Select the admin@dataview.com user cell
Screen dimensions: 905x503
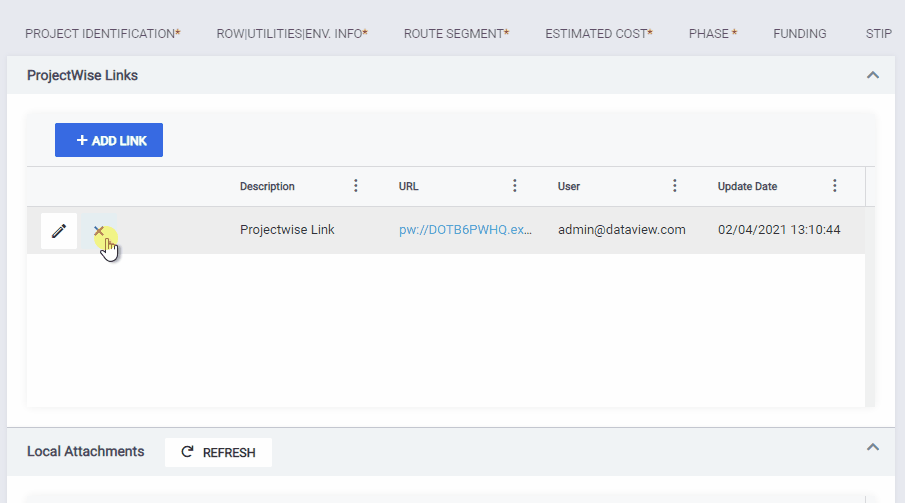pos(622,230)
